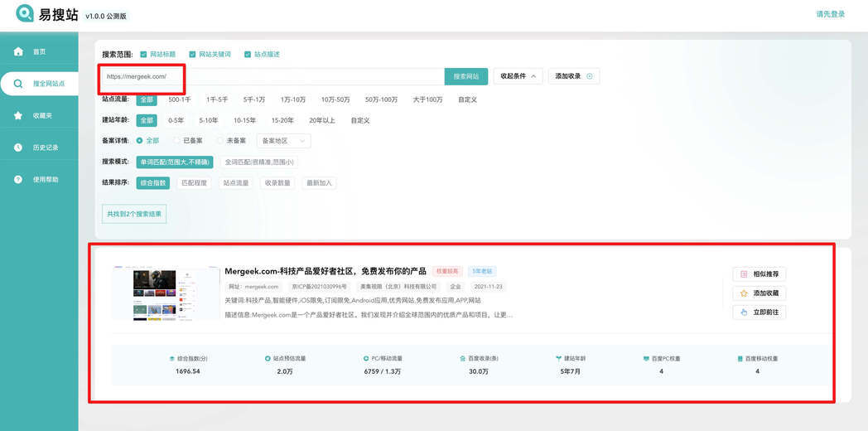Click the 请先登录 link

pyautogui.click(x=831, y=14)
